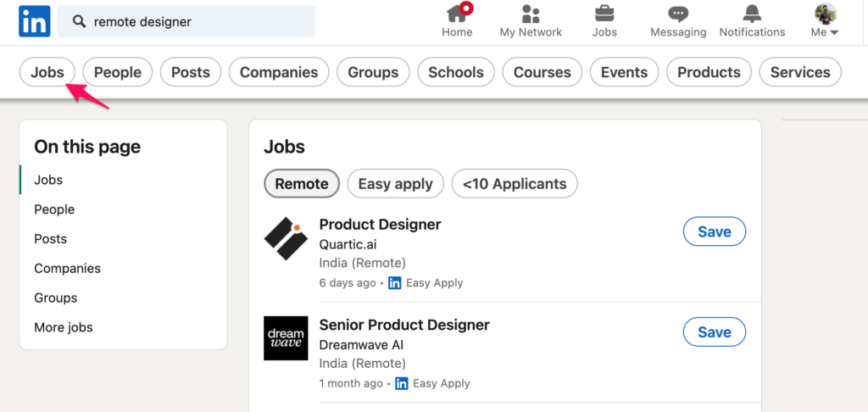Viewport: 868px width, 412px height.
Task: Click the Me profile avatar
Action: (x=826, y=14)
